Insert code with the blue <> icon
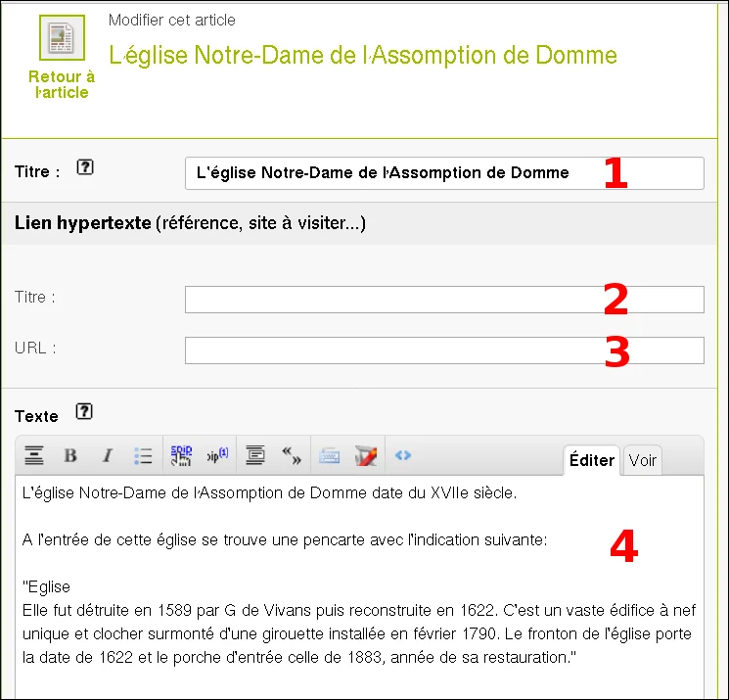Image resolution: width=729 pixels, height=700 pixels. [403, 455]
